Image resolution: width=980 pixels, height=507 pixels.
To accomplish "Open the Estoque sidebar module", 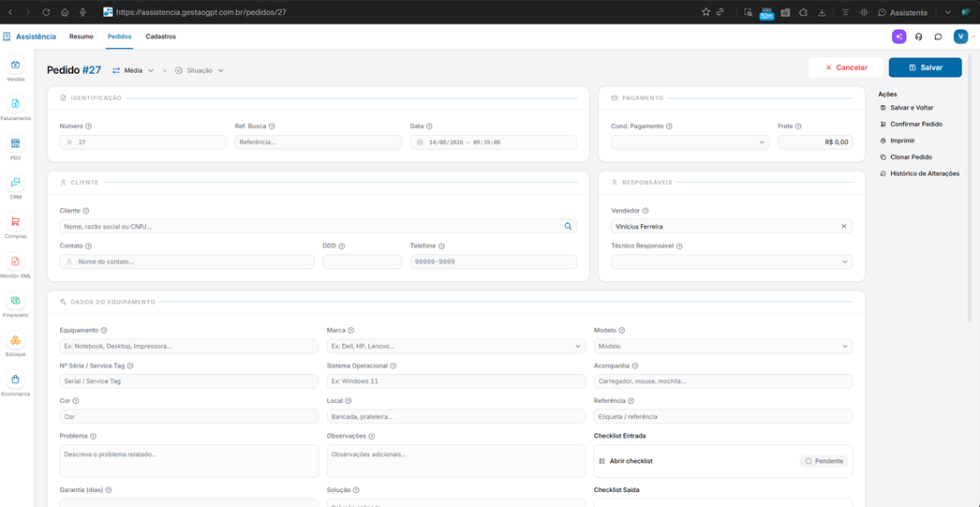I will pyautogui.click(x=16, y=344).
